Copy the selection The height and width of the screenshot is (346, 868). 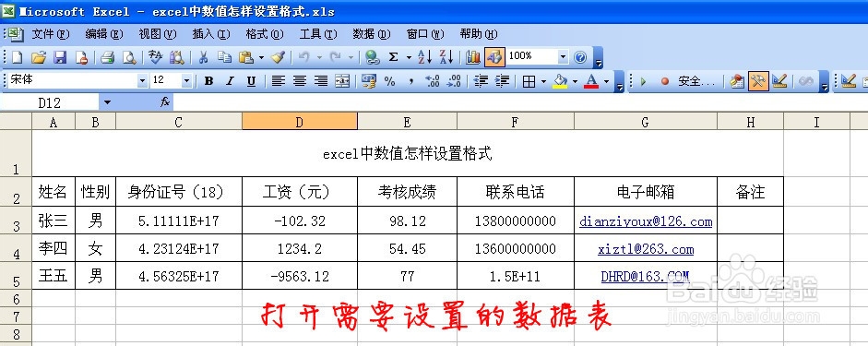click(224, 57)
